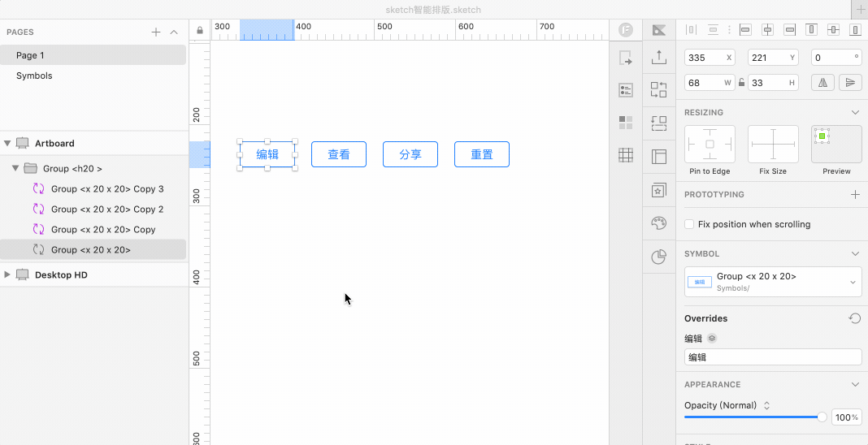This screenshot has width=868, height=445.
Task: Align layers to the top edge
Action: 812,30
